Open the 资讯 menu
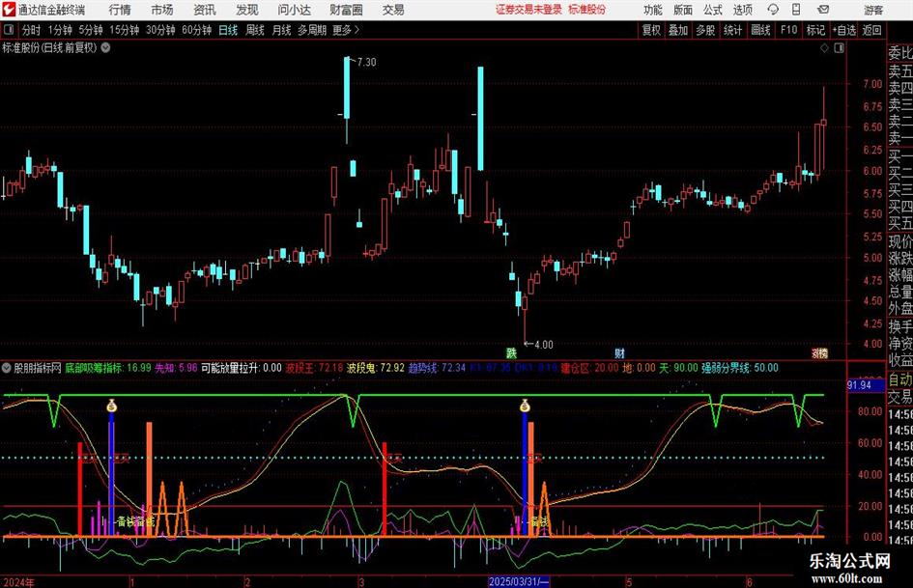 (205, 10)
